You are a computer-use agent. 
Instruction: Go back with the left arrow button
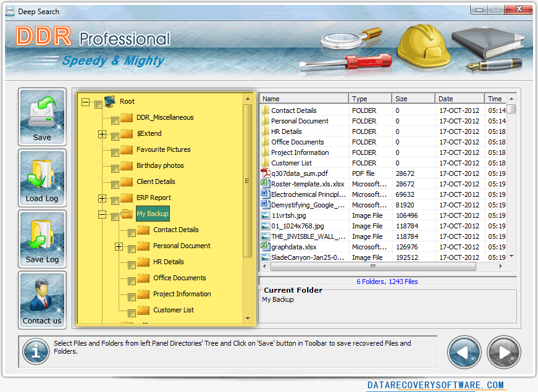[464, 352]
